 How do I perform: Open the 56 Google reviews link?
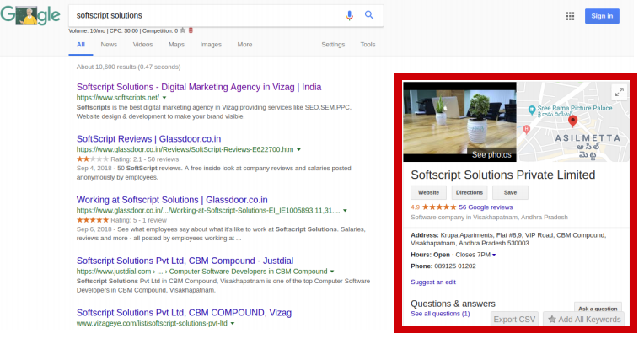pyautogui.click(x=486, y=207)
